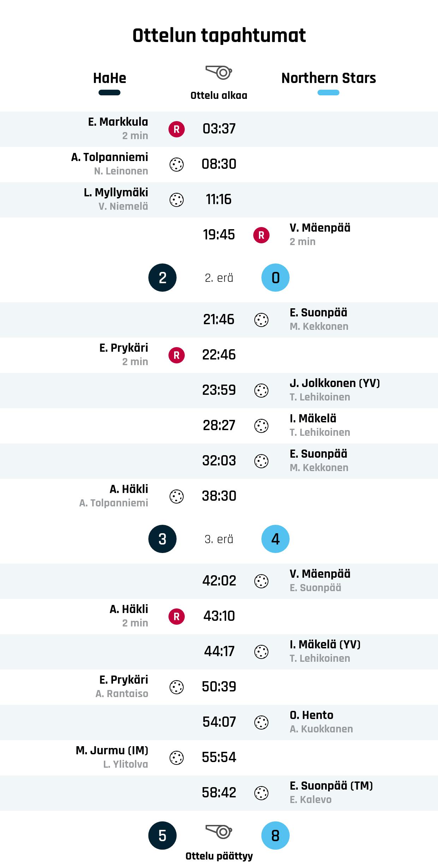The height and width of the screenshot is (868, 438).
Task: Click the dark HaHe color bar
Action: [x=109, y=93]
